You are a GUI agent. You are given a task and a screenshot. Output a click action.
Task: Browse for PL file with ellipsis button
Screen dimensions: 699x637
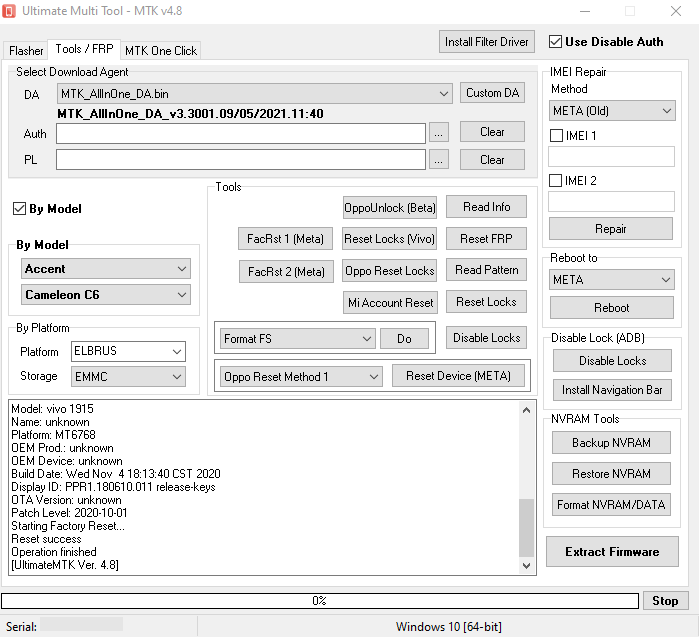tap(439, 160)
